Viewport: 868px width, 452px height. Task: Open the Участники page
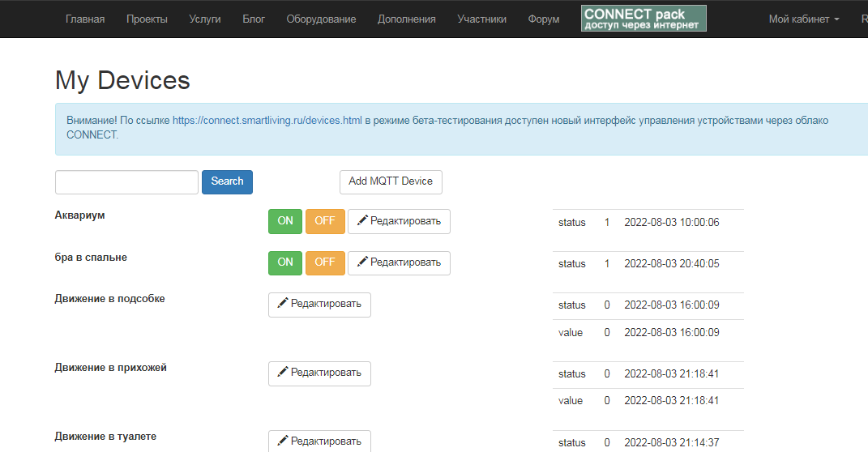pyautogui.click(x=481, y=19)
